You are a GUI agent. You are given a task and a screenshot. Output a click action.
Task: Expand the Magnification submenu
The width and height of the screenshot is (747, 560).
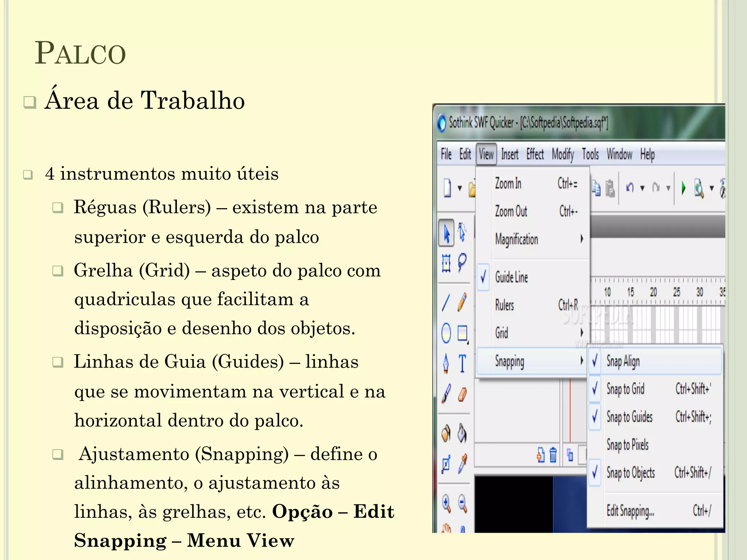533,239
